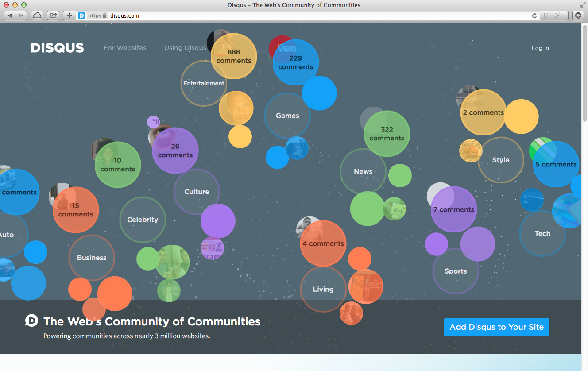Select the News category bubble
Viewport: 588px width, 371px height.
(363, 171)
